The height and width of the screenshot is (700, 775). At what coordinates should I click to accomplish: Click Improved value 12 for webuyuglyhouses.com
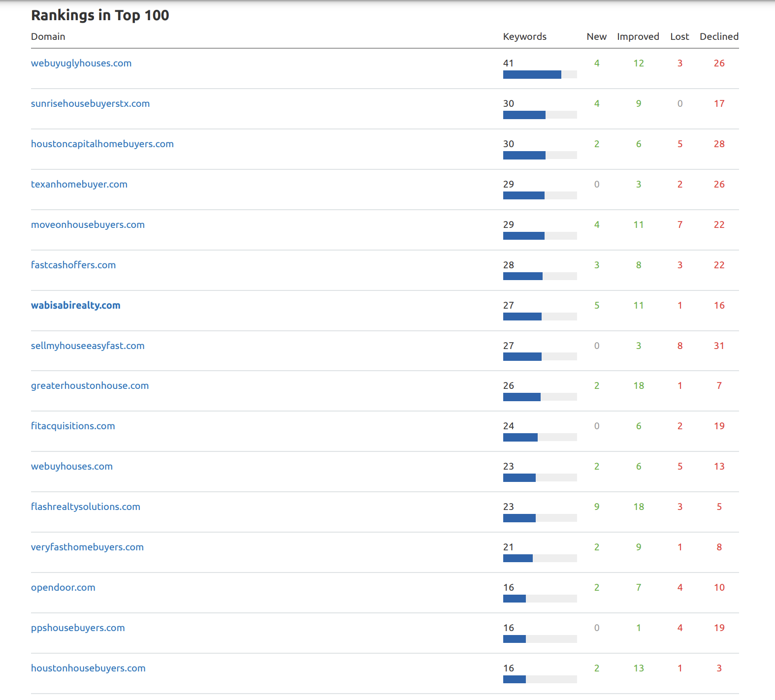[x=639, y=63]
